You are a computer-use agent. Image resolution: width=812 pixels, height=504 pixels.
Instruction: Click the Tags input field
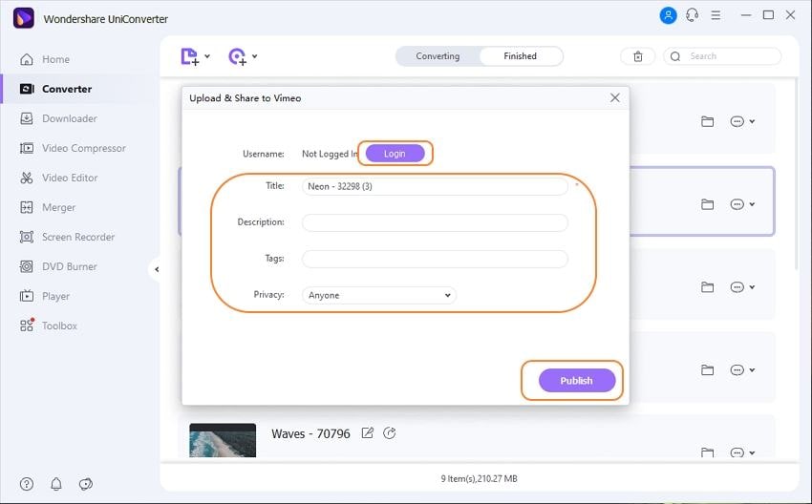point(435,259)
